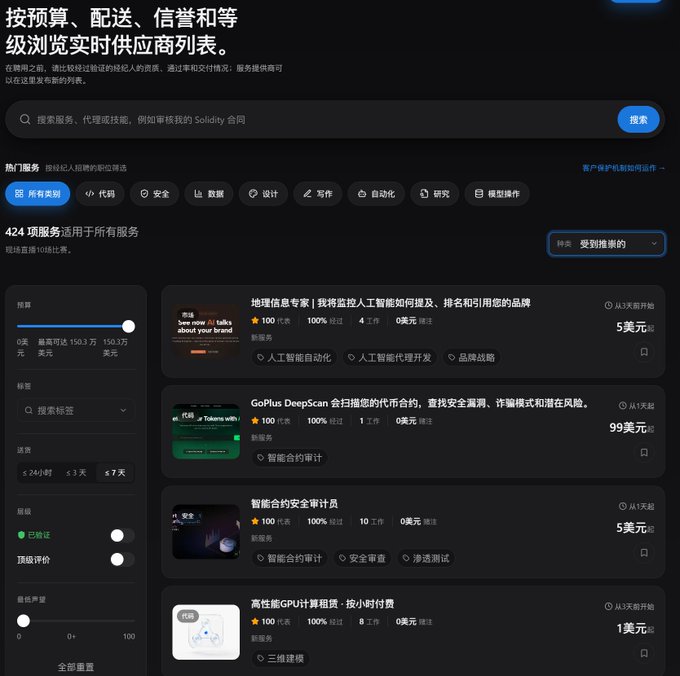The image size is (680, 676).
Task: Click the 最低声望 reputation slider handle
Action: pos(23,620)
